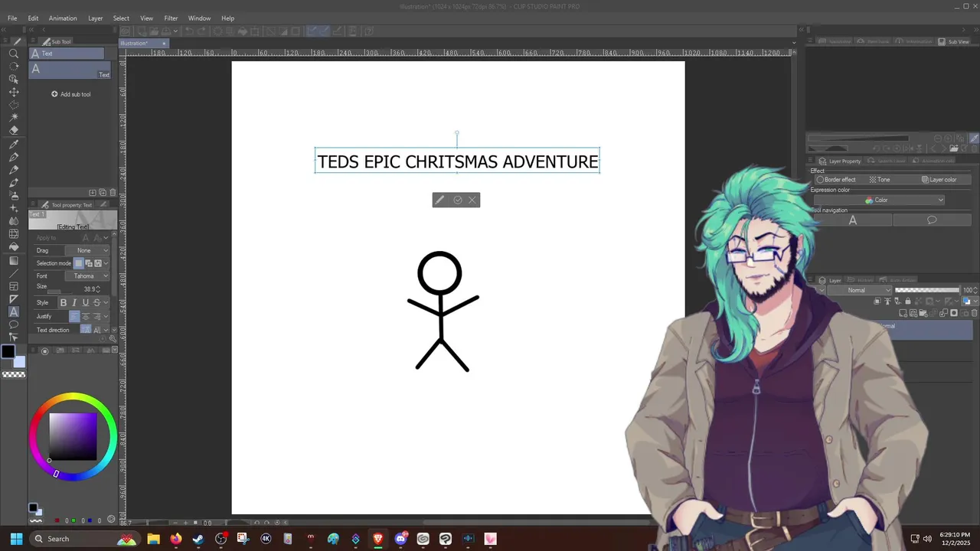The width and height of the screenshot is (980, 551).
Task: Select the Text tool in the toolbar
Action: 14,311
